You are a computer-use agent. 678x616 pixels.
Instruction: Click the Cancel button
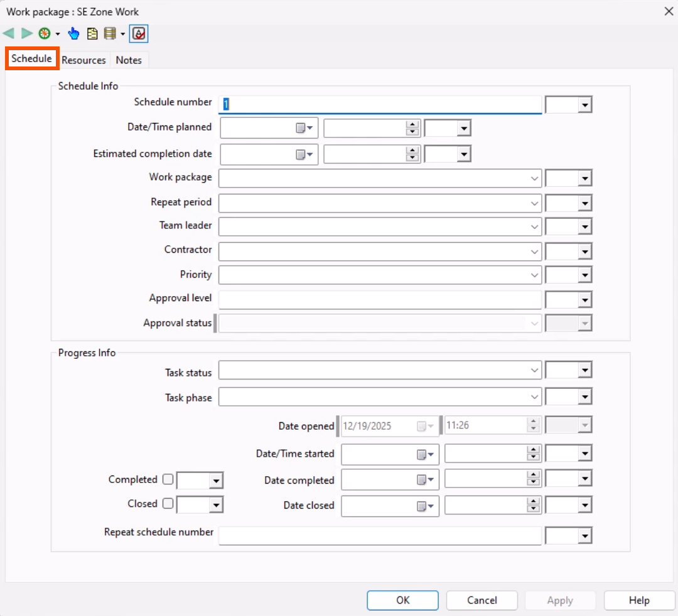(482, 600)
